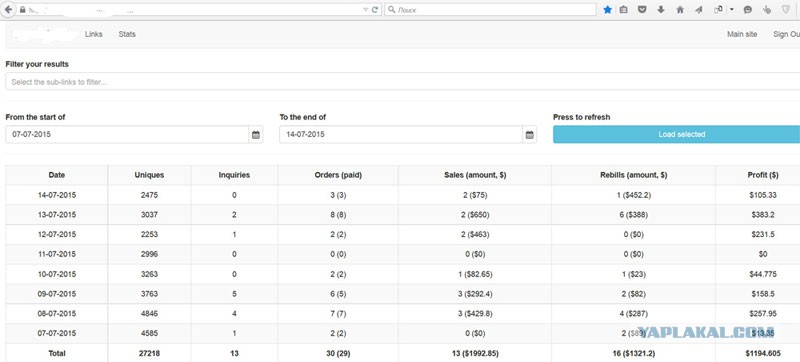Screen dimensions: 800x362
Task: Click the pointing hand toolbar icon
Action: [x=767, y=10]
